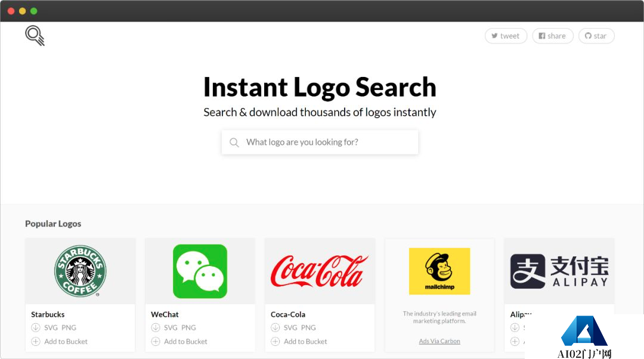
Task: Click the WeChat name label
Action: click(x=165, y=314)
